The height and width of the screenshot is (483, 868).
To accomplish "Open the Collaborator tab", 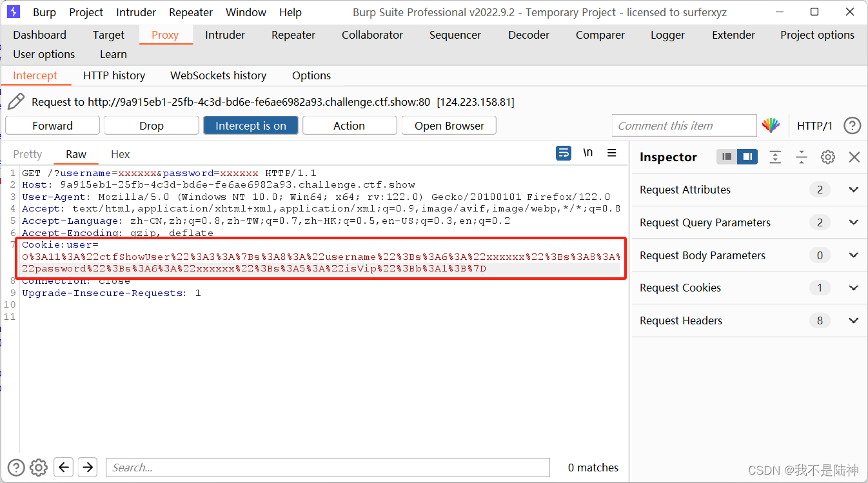I will pos(372,35).
